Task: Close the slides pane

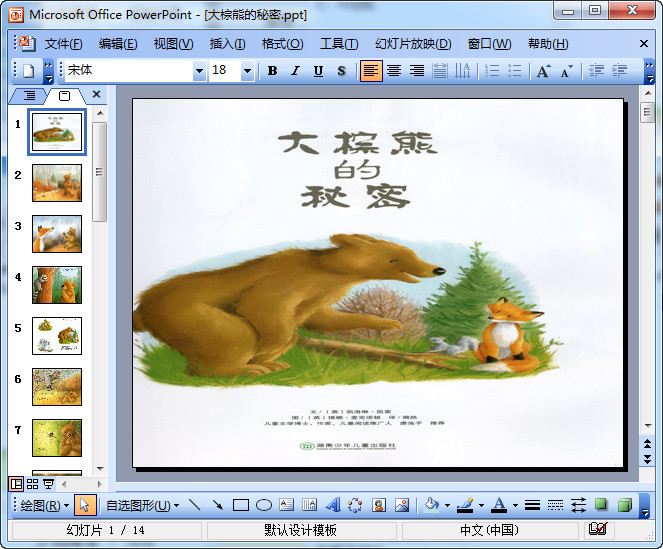Action: (96, 94)
